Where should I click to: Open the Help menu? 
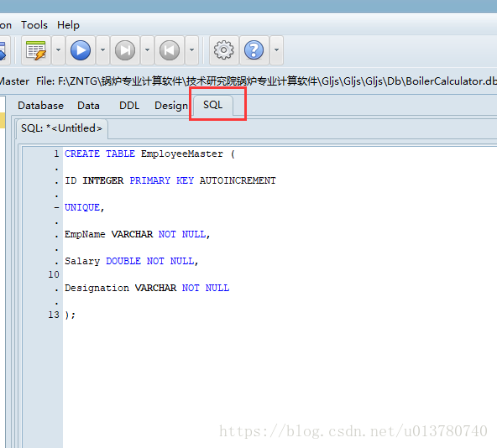tap(68, 25)
